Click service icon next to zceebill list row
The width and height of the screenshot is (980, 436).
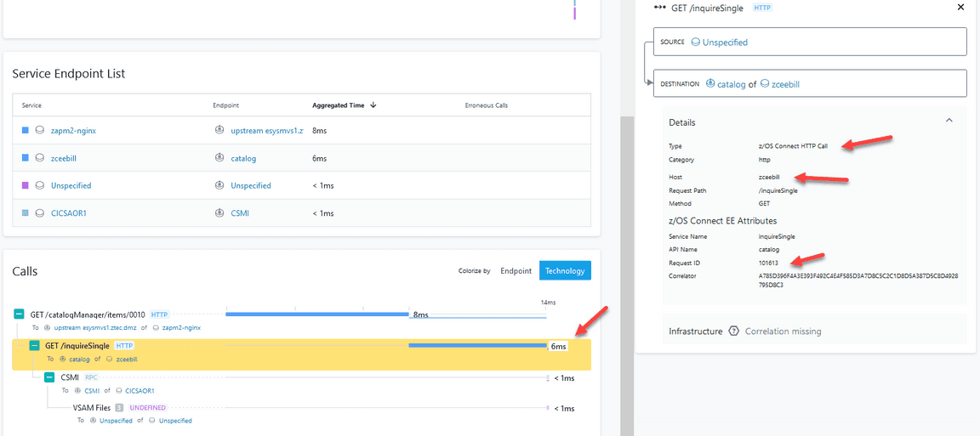point(39,158)
